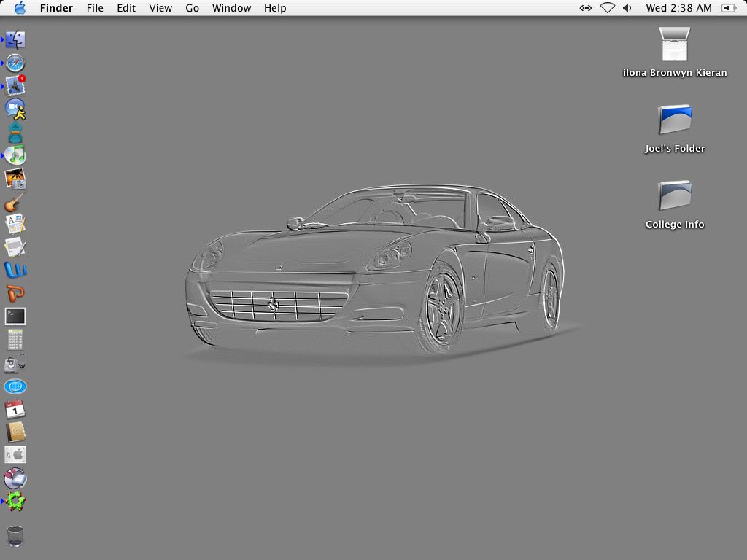Open Mail with one unread badge
The width and height of the screenshot is (747, 560).
point(15,86)
